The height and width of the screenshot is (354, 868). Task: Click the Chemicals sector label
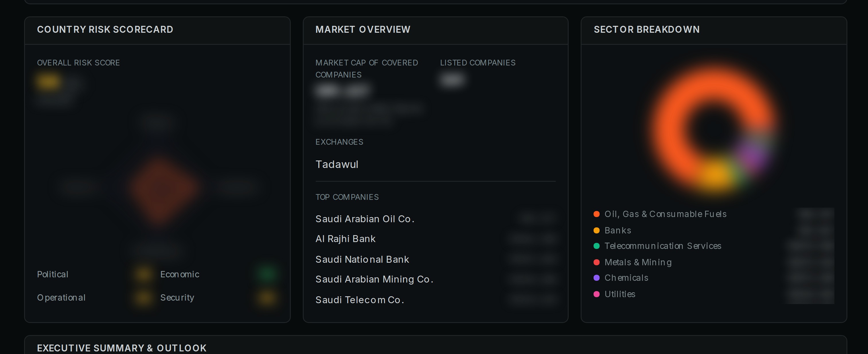click(626, 278)
